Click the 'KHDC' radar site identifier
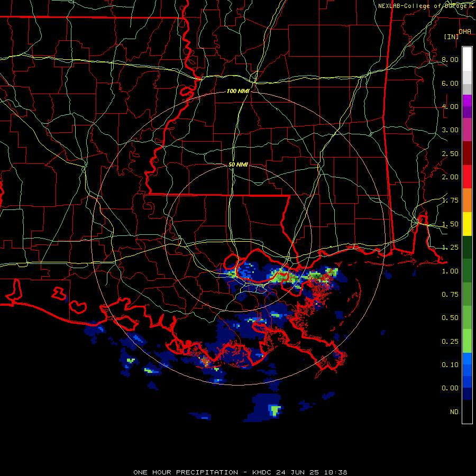The height and width of the screenshot is (476, 476). pyautogui.click(x=262, y=472)
